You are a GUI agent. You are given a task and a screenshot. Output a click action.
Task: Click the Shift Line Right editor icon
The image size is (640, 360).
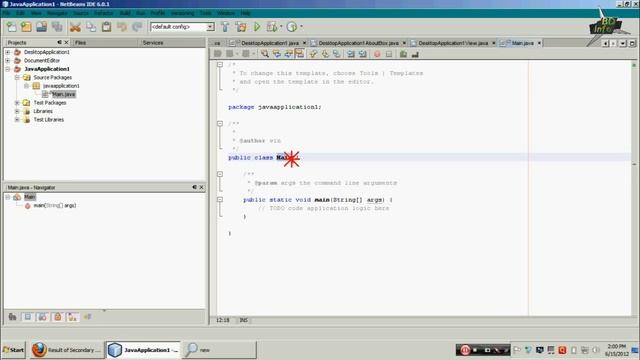[x=362, y=54]
